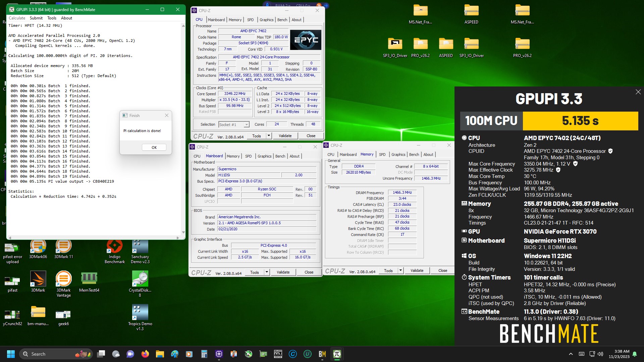This screenshot has width=644, height=362.
Task: Expand Tools dropdown arrow in Memory CPU-Z window
Action: (x=400, y=270)
